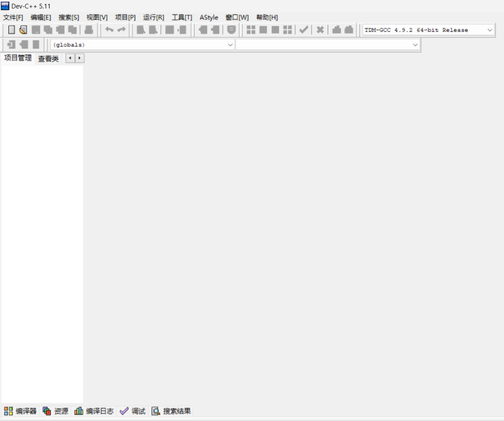Open the 编辑[E] menu

(41, 17)
